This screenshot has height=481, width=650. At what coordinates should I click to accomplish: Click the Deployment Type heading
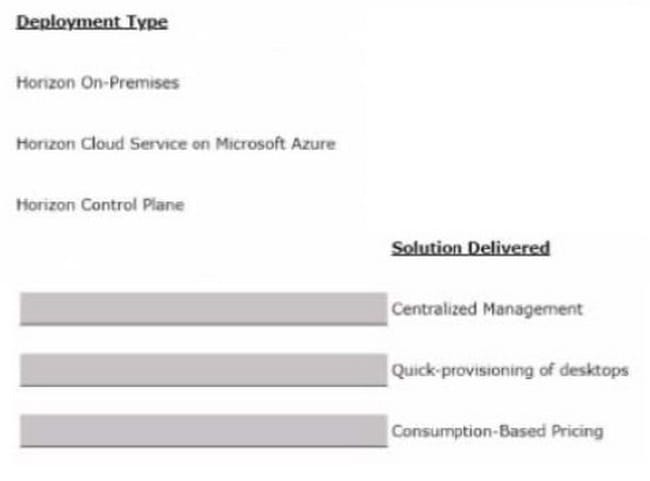[92, 22]
